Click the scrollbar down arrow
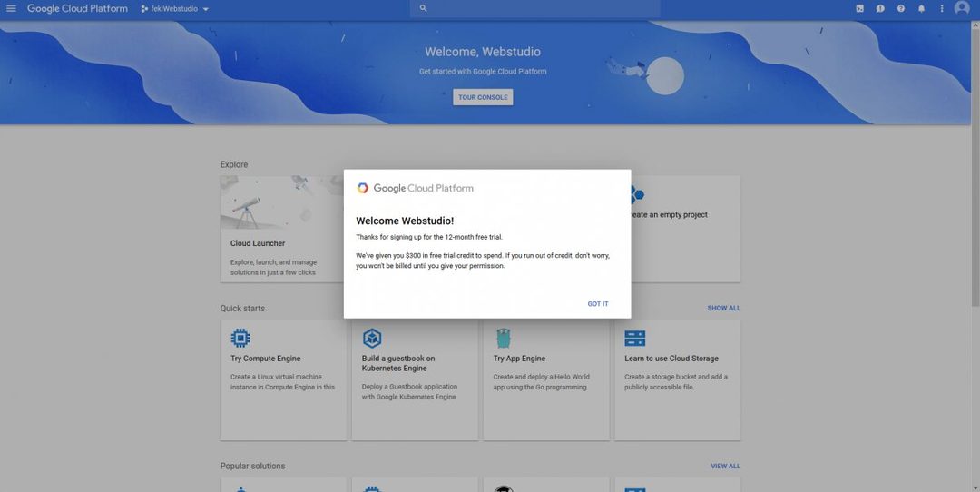This screenshot has width=980, height=492. [x=975, y=487]
